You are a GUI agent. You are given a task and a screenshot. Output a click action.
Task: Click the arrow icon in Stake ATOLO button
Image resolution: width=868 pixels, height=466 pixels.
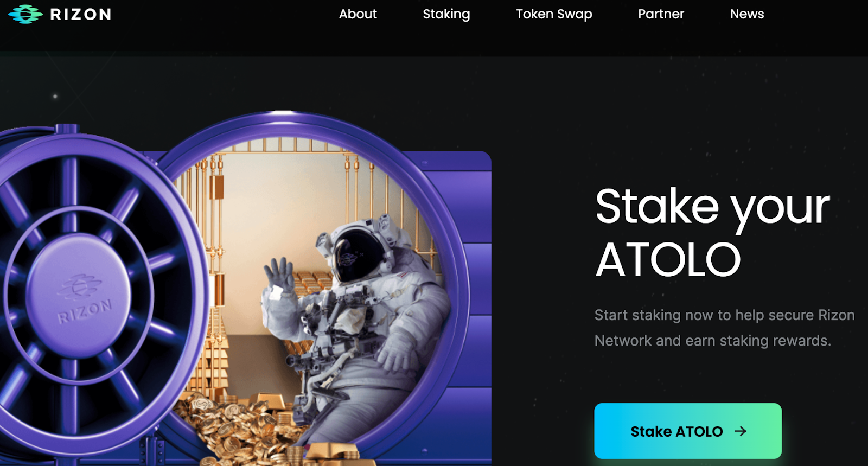coord(741,431)
